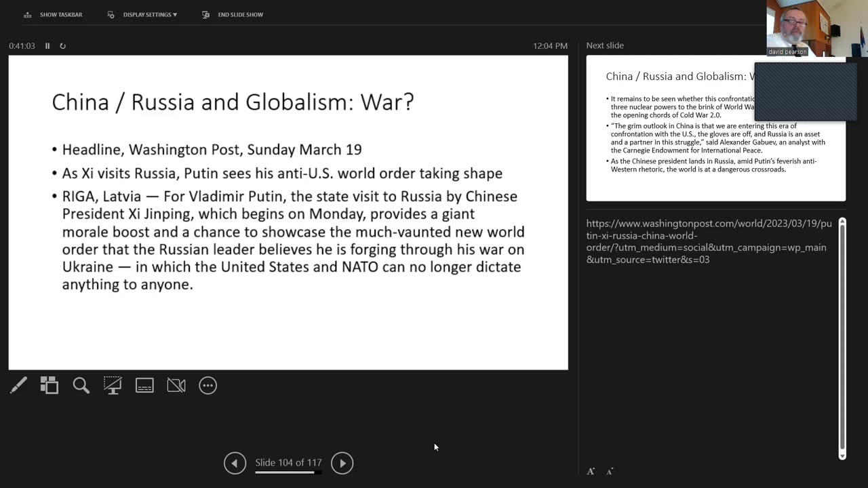Open More slide show options
Image resolution: width=868 pixels, height=488 pixels.
pyautogui.click(x=208, y=386)
